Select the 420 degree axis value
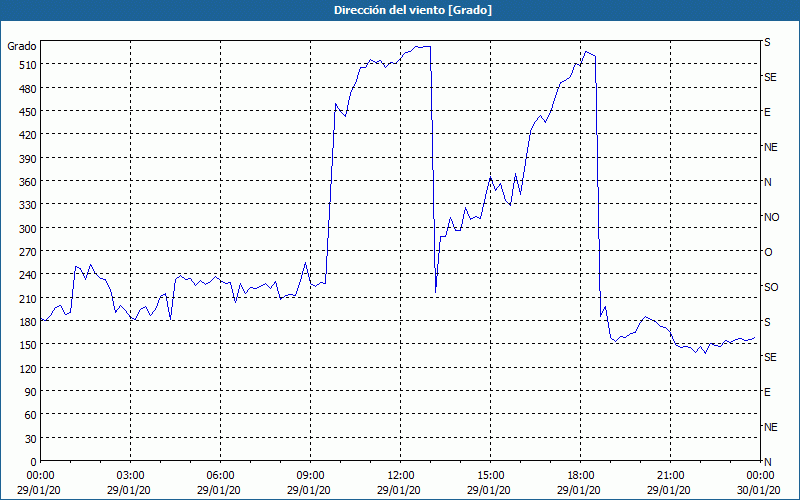Viewport: 800px width, 500px height. (28, 135)
